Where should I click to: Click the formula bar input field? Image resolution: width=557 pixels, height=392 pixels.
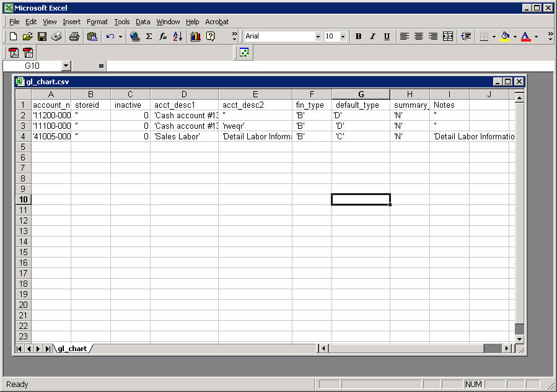(x=310, y=66)
